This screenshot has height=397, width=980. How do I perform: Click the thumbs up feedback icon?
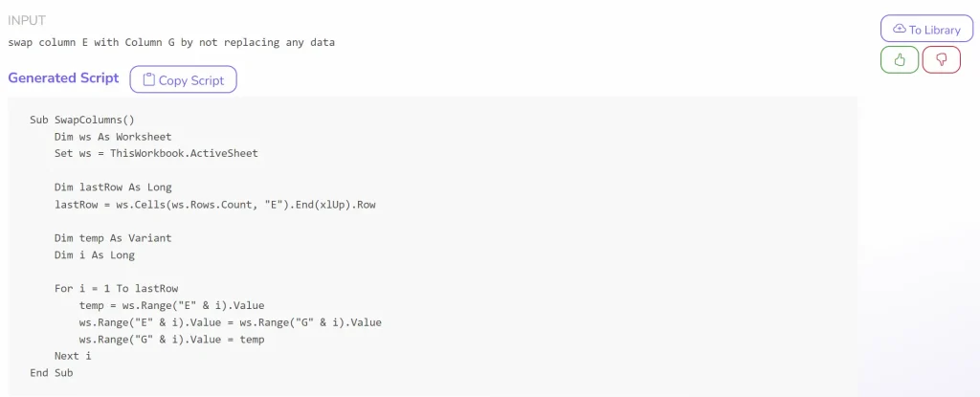point(900,60)
